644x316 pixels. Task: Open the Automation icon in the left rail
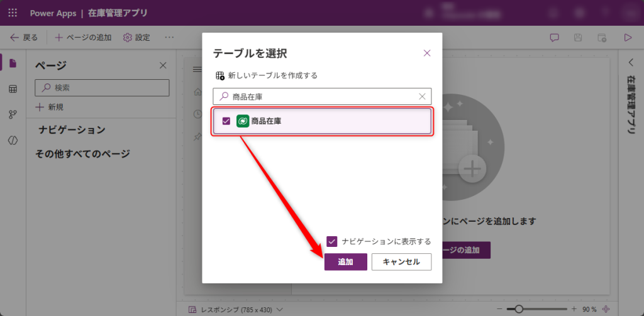pyautogui.click(x=13, y=114)
